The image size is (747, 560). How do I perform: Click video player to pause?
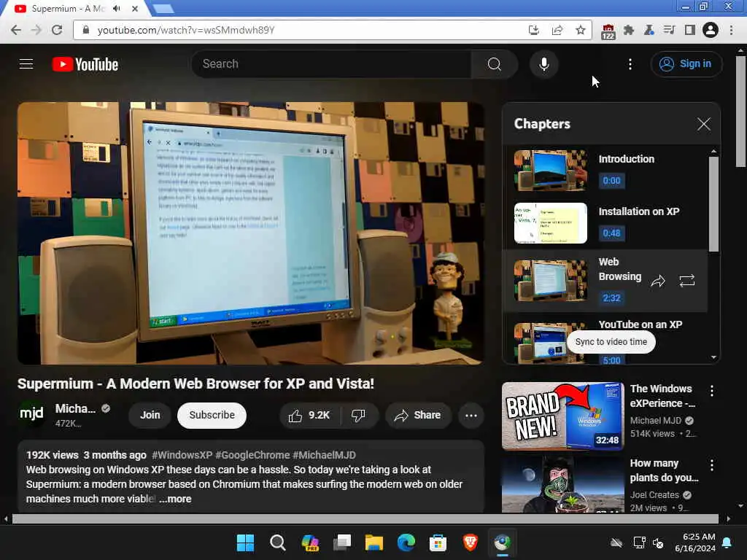[x=251, y=233]
